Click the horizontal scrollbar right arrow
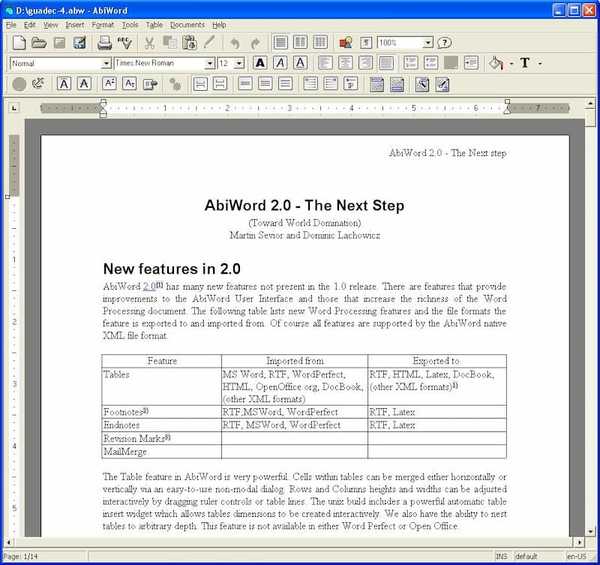The width and height of the screenshot is (600, 565). click(x=580, y=542)
